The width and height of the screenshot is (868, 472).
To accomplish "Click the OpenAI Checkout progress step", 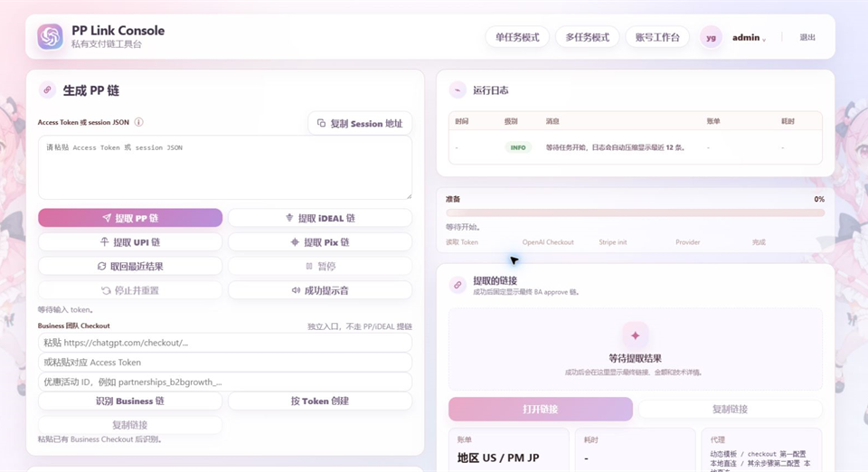I will 548,242.
